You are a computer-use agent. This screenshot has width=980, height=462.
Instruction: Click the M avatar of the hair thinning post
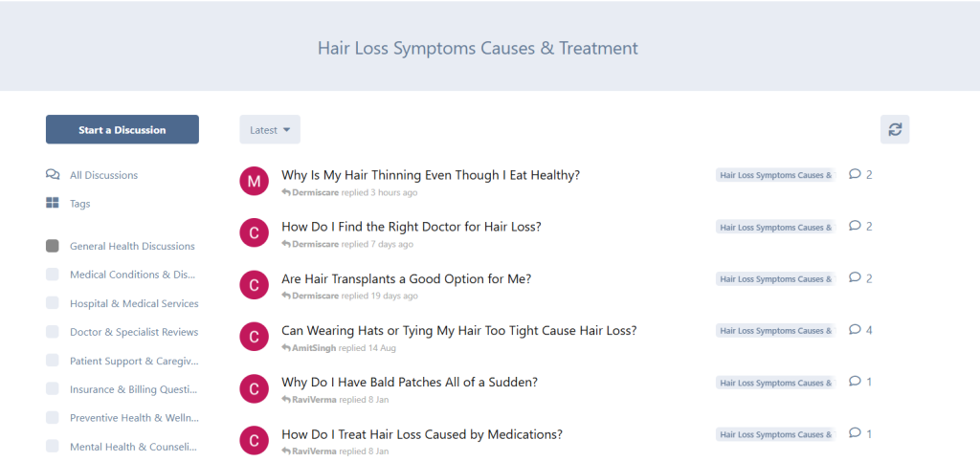[254, 181]
